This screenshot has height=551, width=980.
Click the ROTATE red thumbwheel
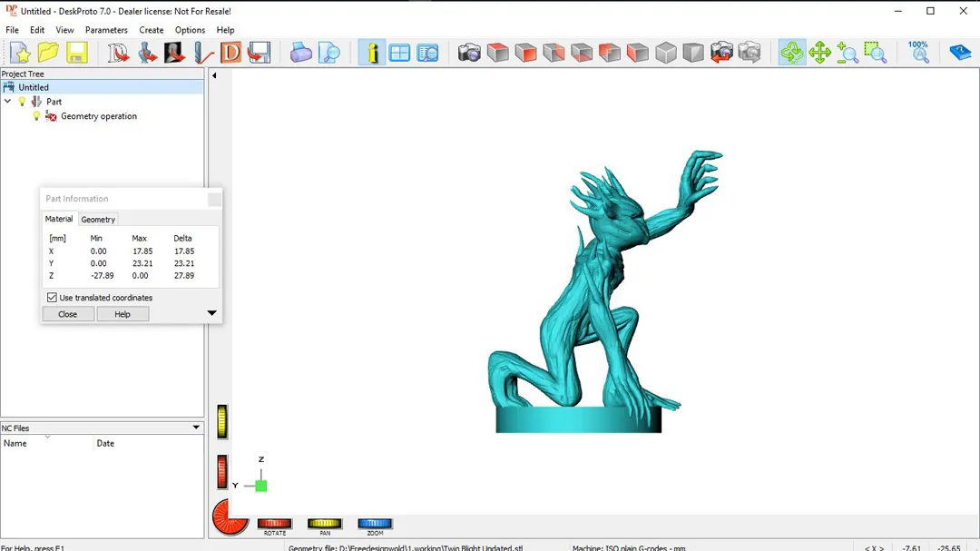(274, 524)
